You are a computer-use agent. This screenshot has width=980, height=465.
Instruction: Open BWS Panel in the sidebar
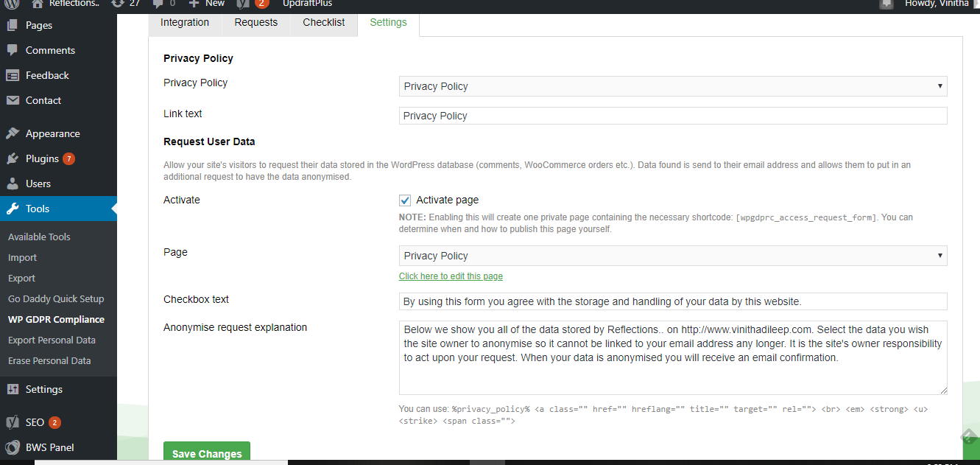[49, 447]
